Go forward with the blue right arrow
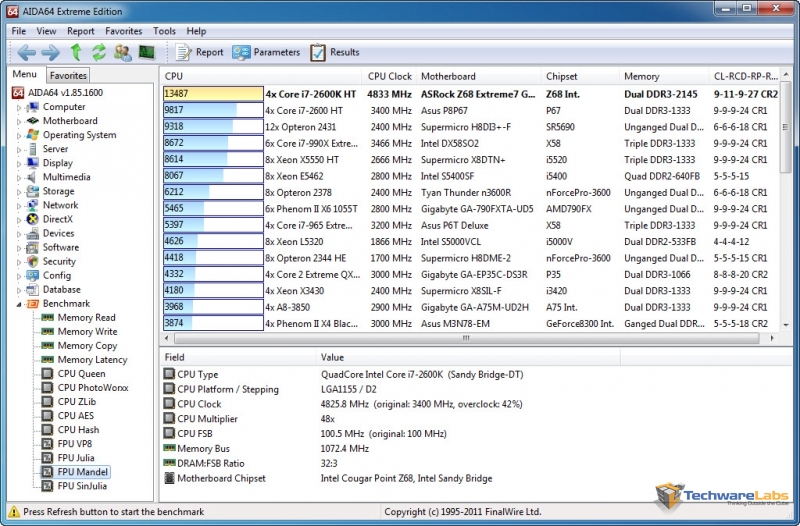The height and width of the screenshot is (526, 800). point(50,52)
